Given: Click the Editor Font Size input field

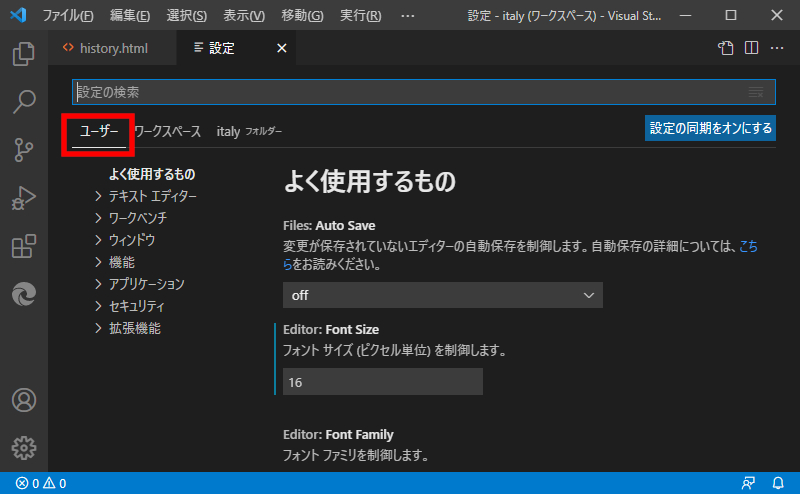Looking at the screenshot, I should [382, 382].
